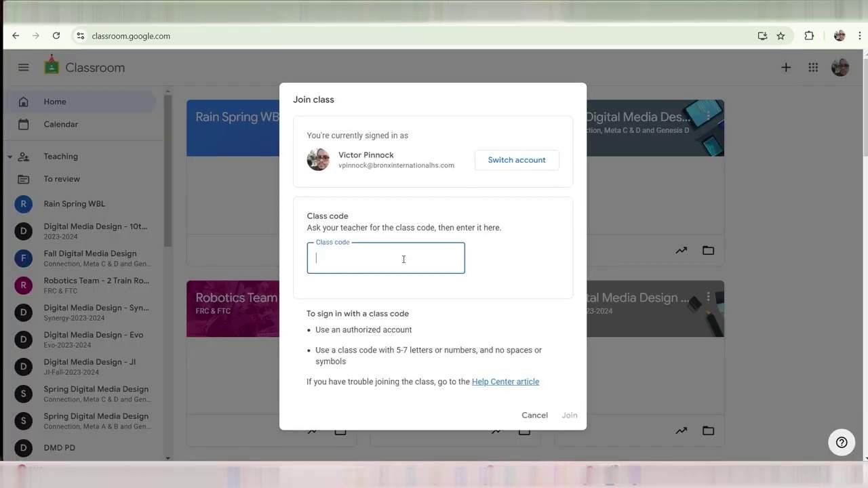Click the Join button in dialog
This screenshot has width=868, height=488.
570,415
